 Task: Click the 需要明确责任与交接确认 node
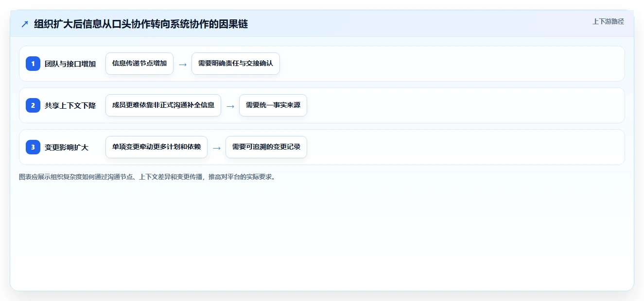236,64
